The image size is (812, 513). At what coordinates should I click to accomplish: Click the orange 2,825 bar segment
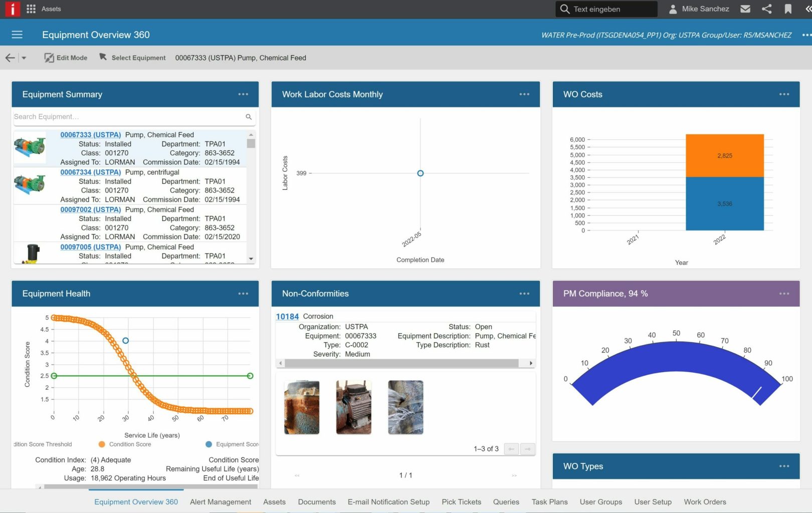pos(725,156)
